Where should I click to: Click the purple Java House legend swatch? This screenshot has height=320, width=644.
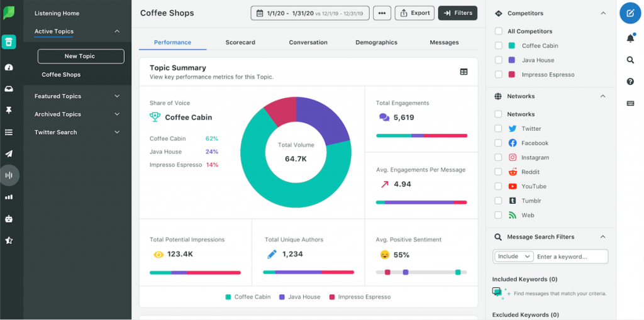282,297
